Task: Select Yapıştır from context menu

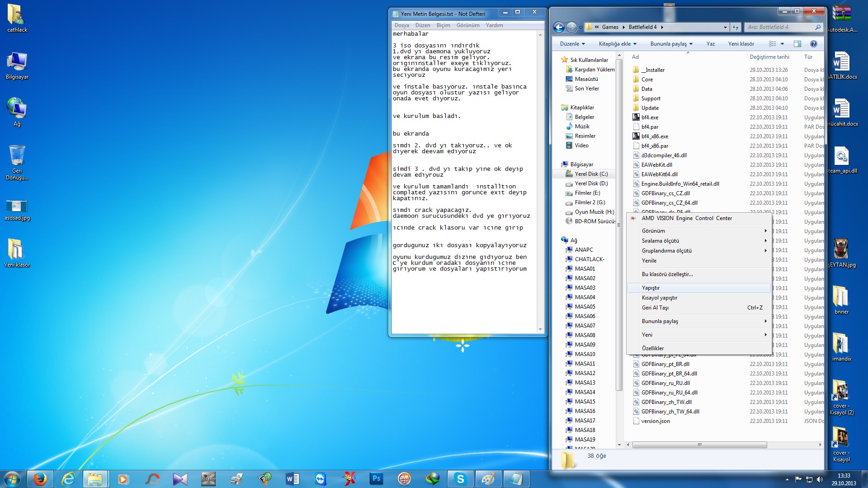Action: [651, 288]
